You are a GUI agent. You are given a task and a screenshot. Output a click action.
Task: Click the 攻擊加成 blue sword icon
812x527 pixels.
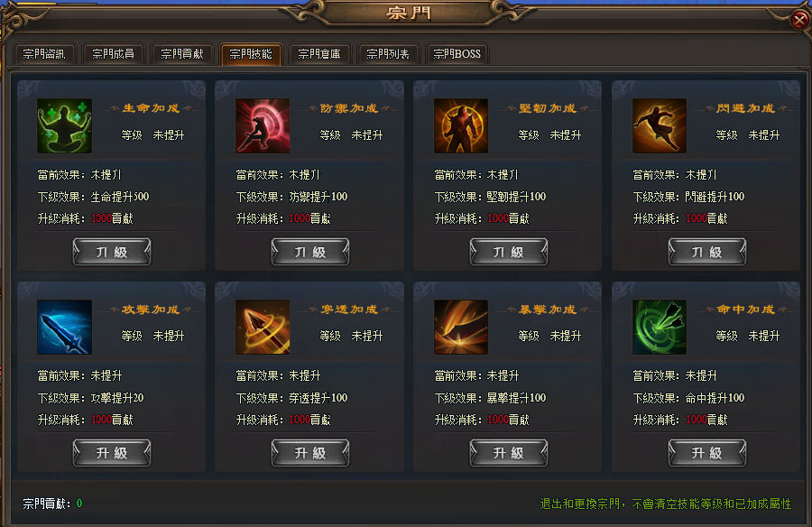click(64, 327)
